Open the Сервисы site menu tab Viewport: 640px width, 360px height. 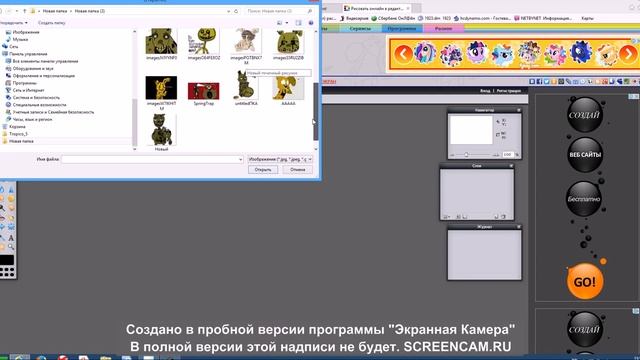[x=360, y=29]
